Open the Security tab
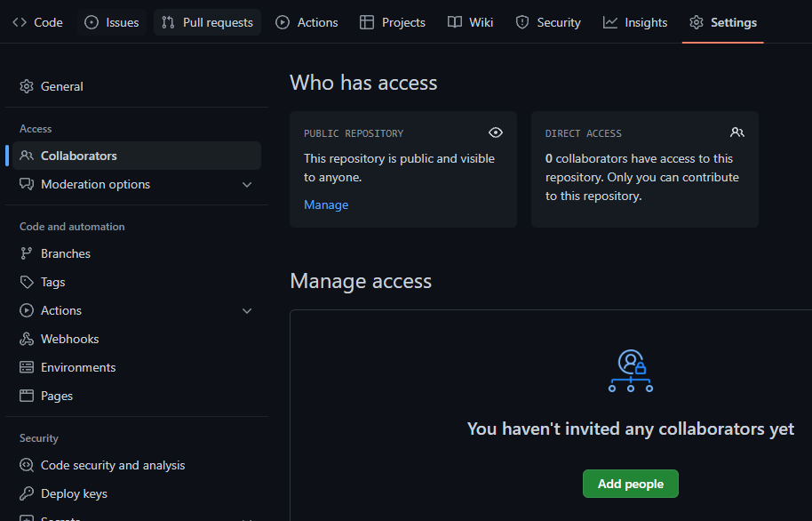Image resolution: width=812 pixels, height=521 pixels. tap(548, 22)
